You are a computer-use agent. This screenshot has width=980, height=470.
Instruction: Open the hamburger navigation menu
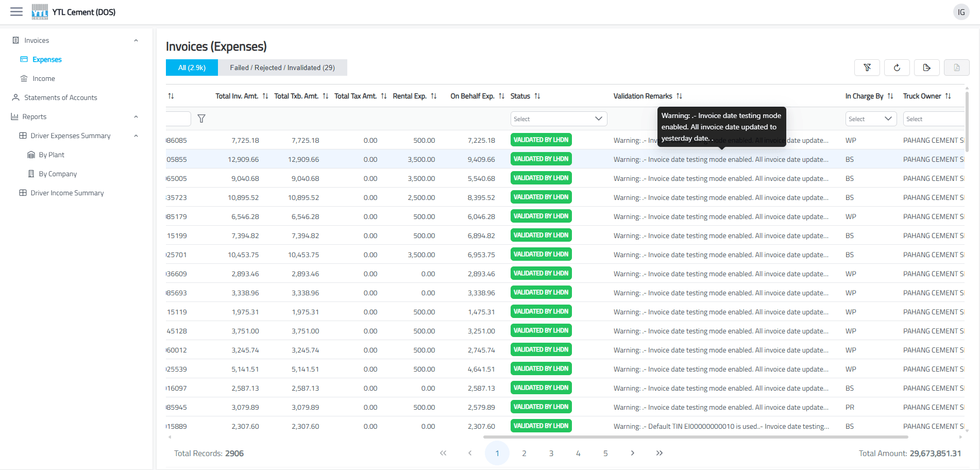(16, 12)
